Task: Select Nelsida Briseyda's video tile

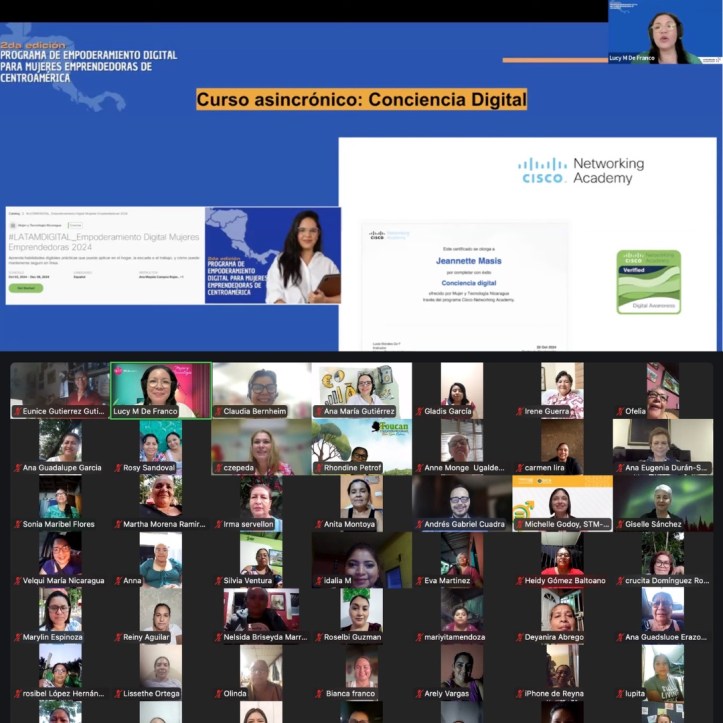Action: [x=261, y=616]
